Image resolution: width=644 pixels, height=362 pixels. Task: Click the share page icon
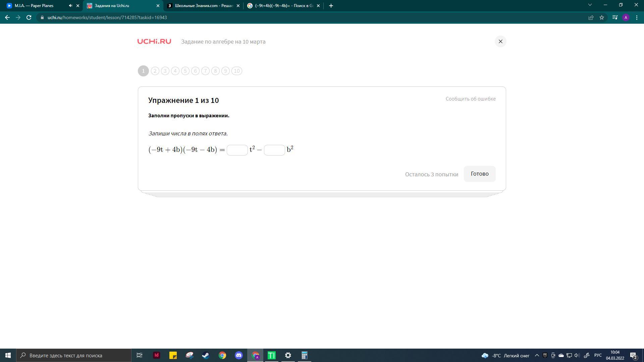click(591, 17)
